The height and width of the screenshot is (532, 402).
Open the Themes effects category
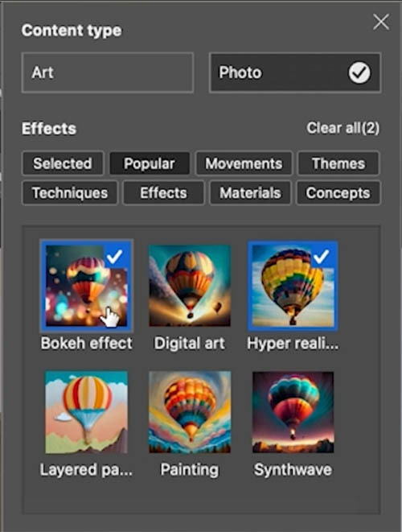(x=338, y=163)
